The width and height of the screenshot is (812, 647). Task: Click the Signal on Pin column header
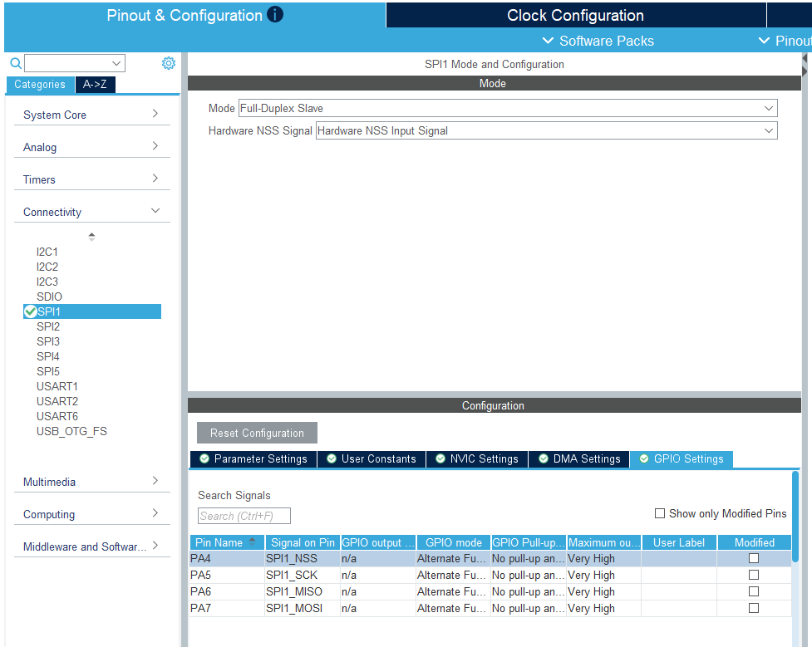303,542
